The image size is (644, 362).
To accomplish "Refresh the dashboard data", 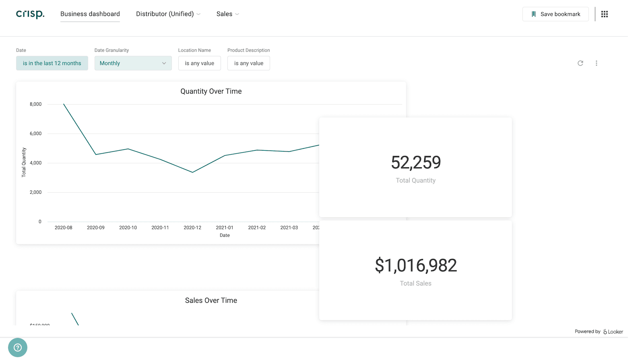I will click(580, 63).
